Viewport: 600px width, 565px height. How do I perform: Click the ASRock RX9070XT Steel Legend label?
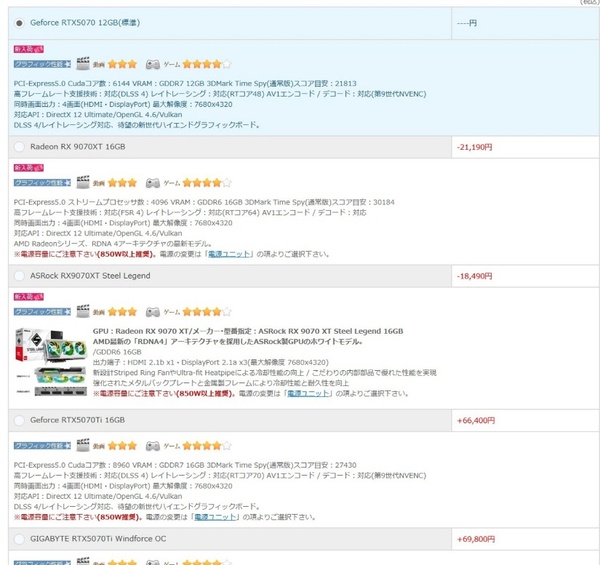pos(90,276)
